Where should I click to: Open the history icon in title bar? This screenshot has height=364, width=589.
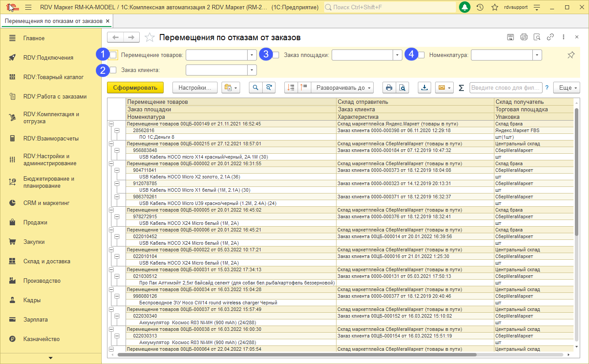tap(480, 8)
